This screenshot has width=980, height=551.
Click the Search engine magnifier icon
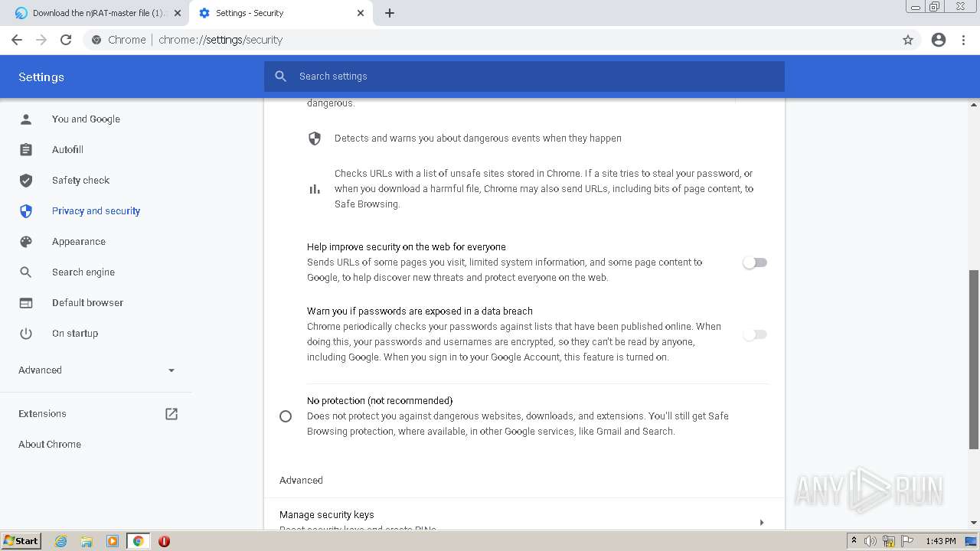point(26,272)
